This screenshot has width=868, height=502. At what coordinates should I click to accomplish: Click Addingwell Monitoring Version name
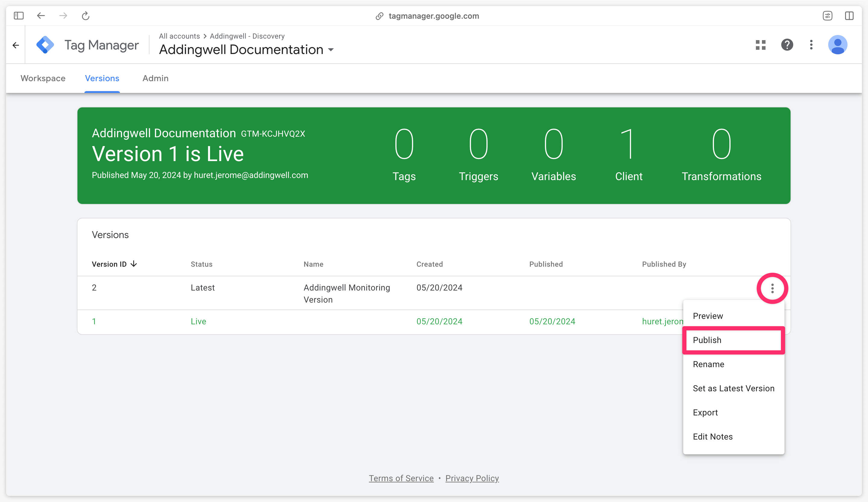tap(347, 294)
